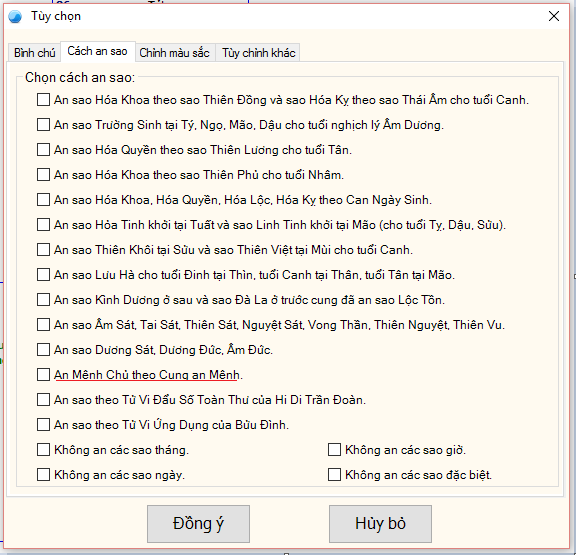This screenshot has width=576, height=555.
Task: Click the blue globe app icon in title bar
Action: tap(15, 17)
